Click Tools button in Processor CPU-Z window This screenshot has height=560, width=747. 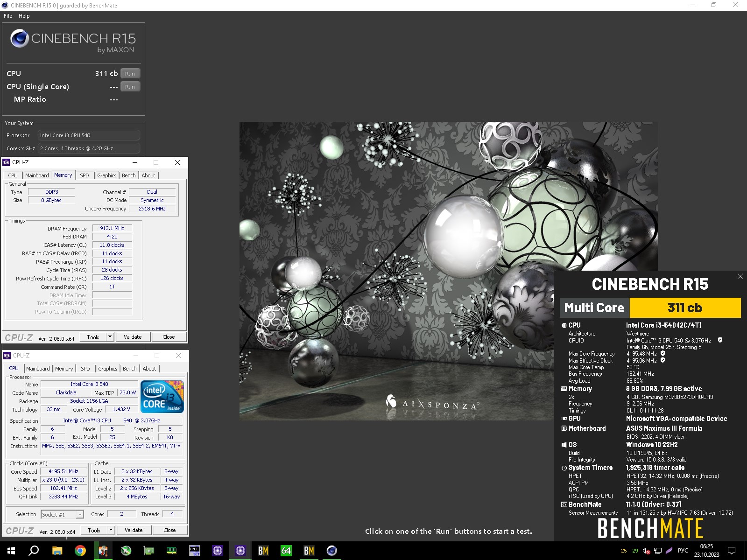(x=94, y=530)
